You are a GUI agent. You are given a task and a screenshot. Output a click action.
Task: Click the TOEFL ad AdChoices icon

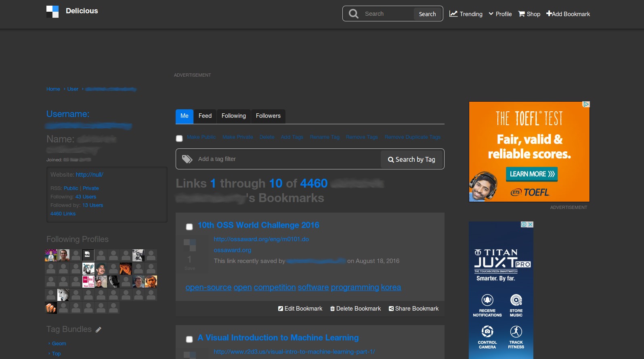tap(586, 104)
